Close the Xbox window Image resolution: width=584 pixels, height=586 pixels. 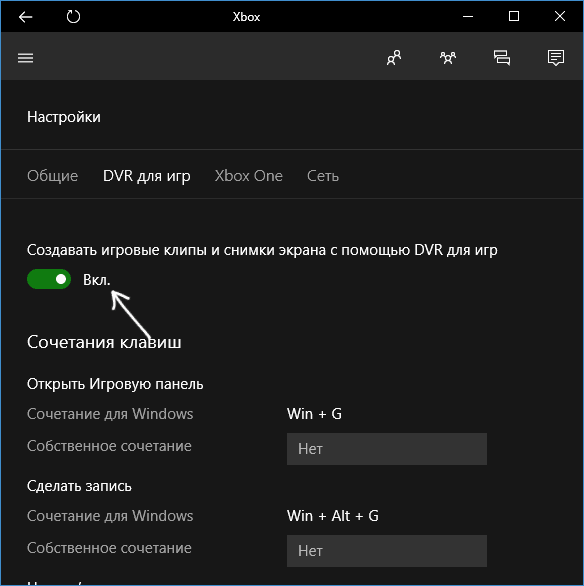[x=560, y=16]
